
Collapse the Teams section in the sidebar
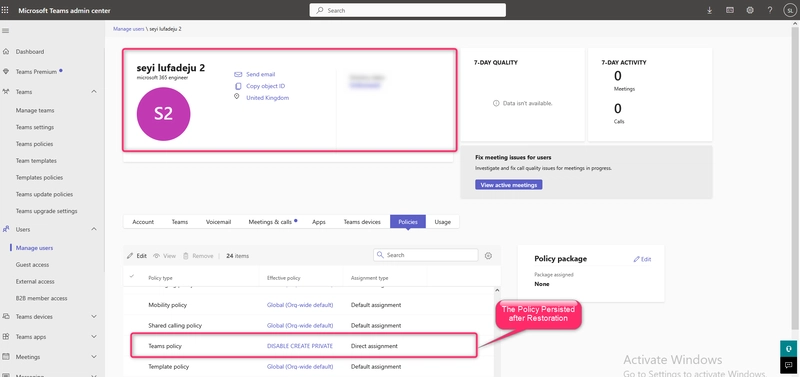point(94,91)
